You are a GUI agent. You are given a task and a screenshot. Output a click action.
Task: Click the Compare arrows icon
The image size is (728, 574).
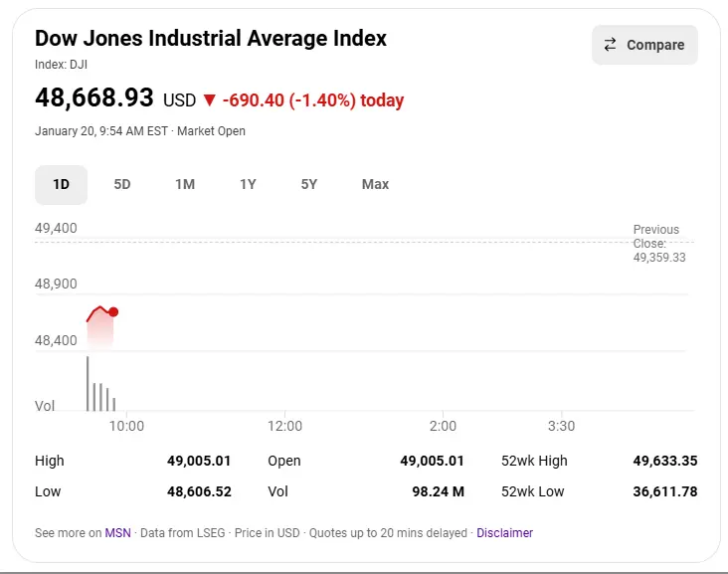tap(611, 45)
